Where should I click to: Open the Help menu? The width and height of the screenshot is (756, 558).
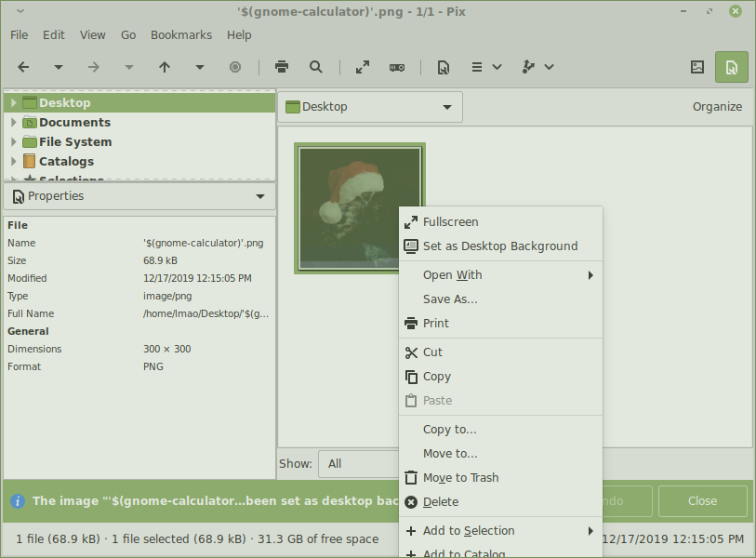239,35
